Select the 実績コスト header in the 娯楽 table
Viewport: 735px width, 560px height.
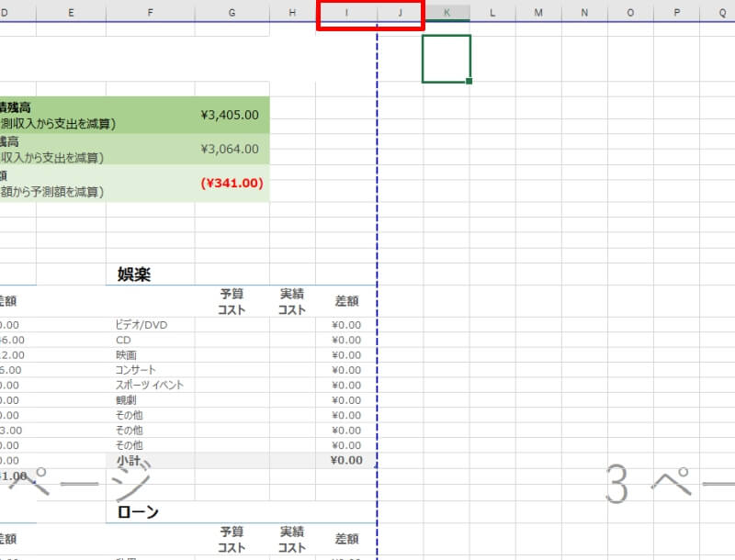[291, 300]
